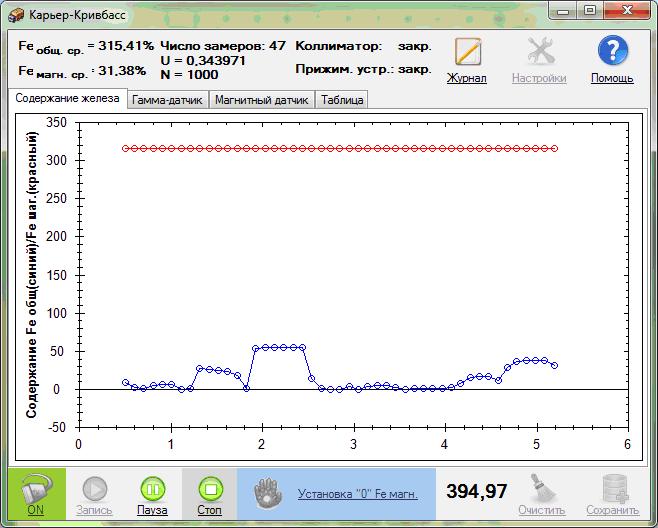Image resolution: width=658 pixels, height=528 pixels.
Task: Click the Журнал label link
Action: click(467, 78)
